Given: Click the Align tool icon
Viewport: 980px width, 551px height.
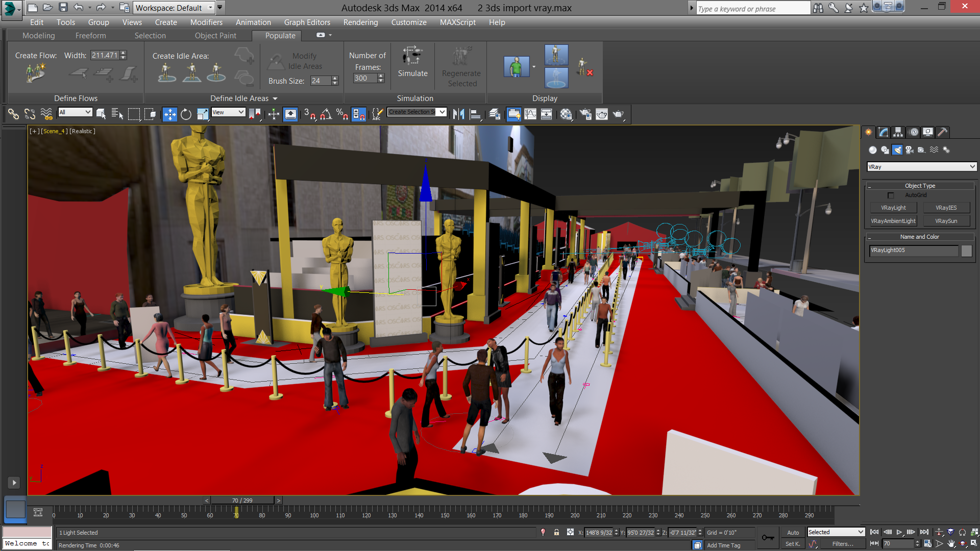Looking at the screenshot, I should pyautogui.click(x=475, y=114).
